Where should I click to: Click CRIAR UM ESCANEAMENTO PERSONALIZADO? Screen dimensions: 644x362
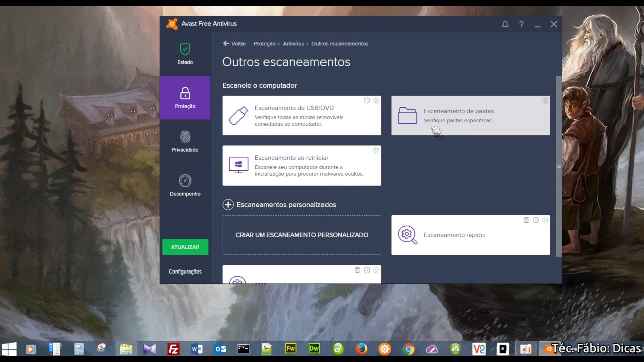[302, 235]
